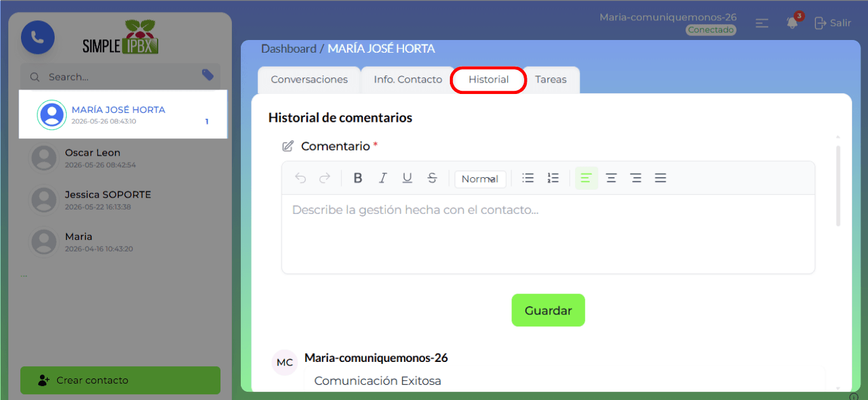Viewport: 868px width, 400px height.
Task: Click MARÍA JOSÉ HORTA breadcrumb text
Action: point(381,49)
